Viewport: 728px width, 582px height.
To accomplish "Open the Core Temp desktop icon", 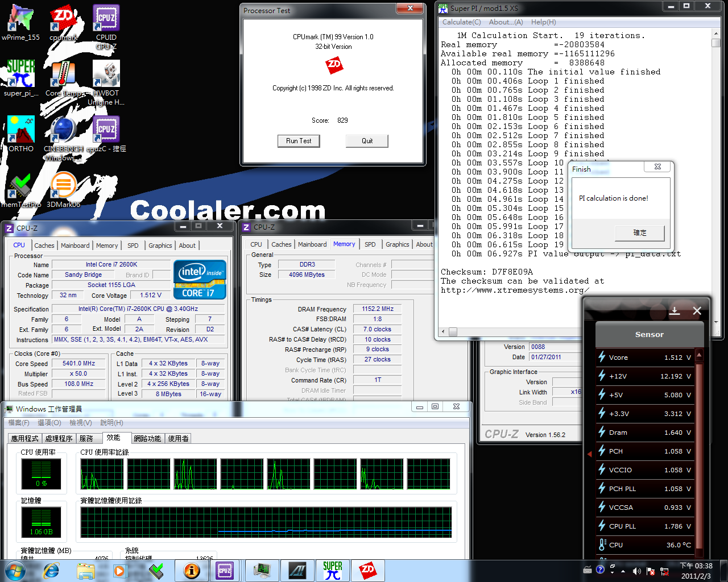I will point(63,78).
